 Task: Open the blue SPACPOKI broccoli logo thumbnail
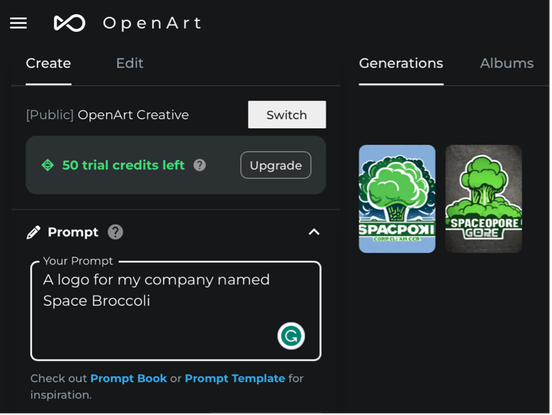[397, 199]
